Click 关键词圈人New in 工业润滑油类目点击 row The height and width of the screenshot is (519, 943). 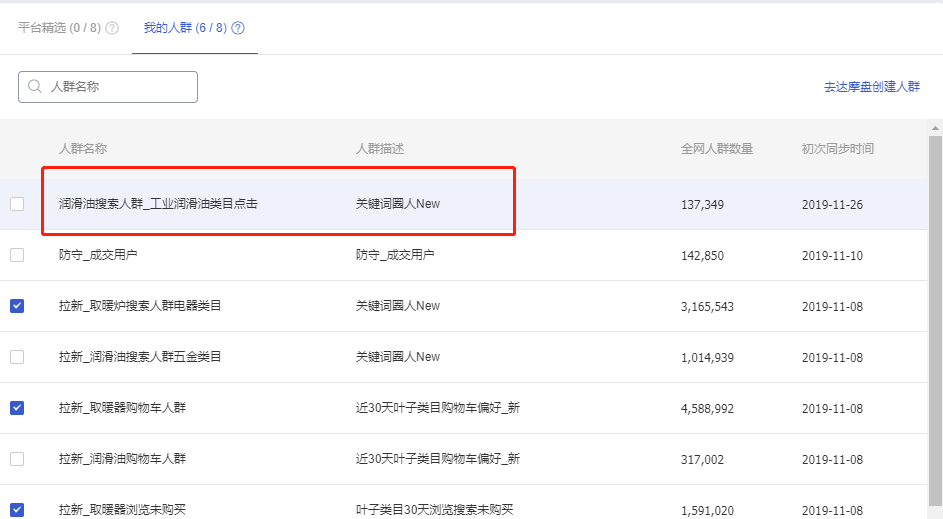tap(398, 204)
